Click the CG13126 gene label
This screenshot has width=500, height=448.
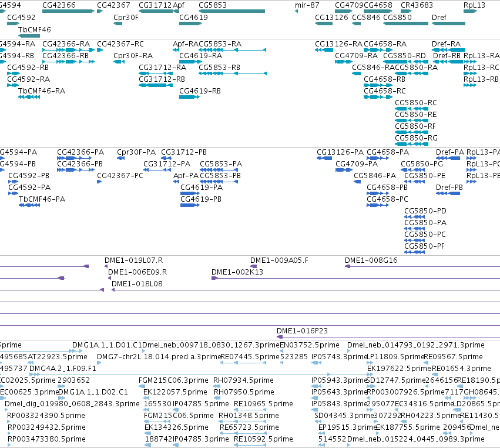pyautogui.click(x=331, y=17)
